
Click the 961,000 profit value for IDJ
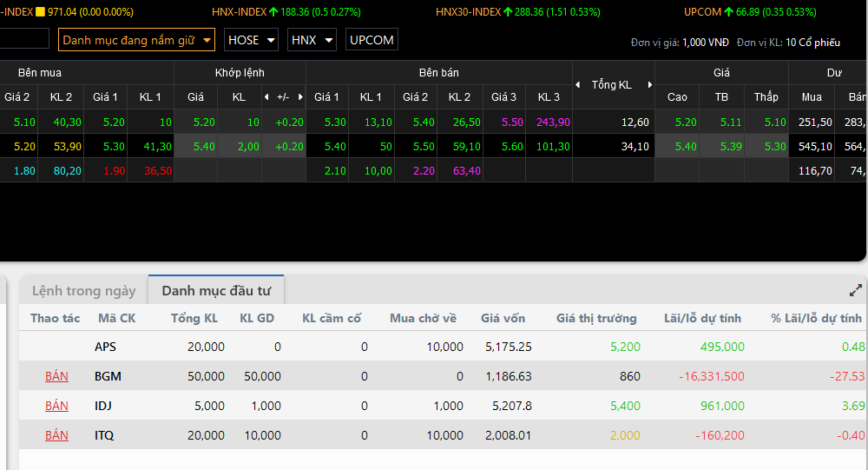tap(722, 406)
